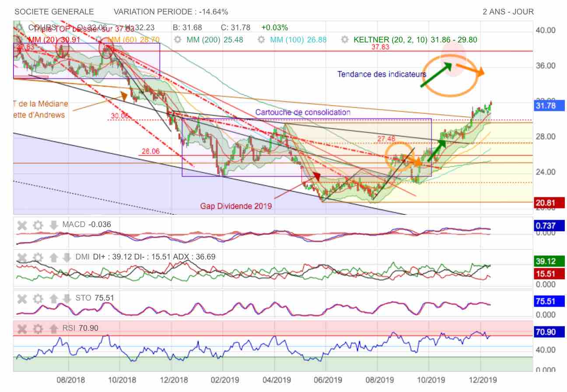The image size is (567, 392).
Task: Open STO settings gear icon
Action: (x=38, y=298)
